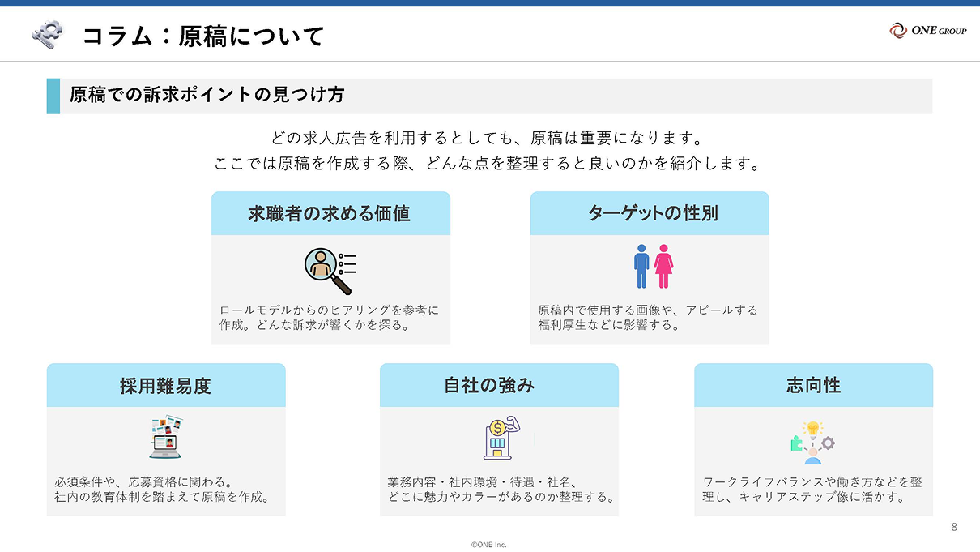980x552 pixels.
Task: Click the pink female figure icon
Action: [664, 267]
